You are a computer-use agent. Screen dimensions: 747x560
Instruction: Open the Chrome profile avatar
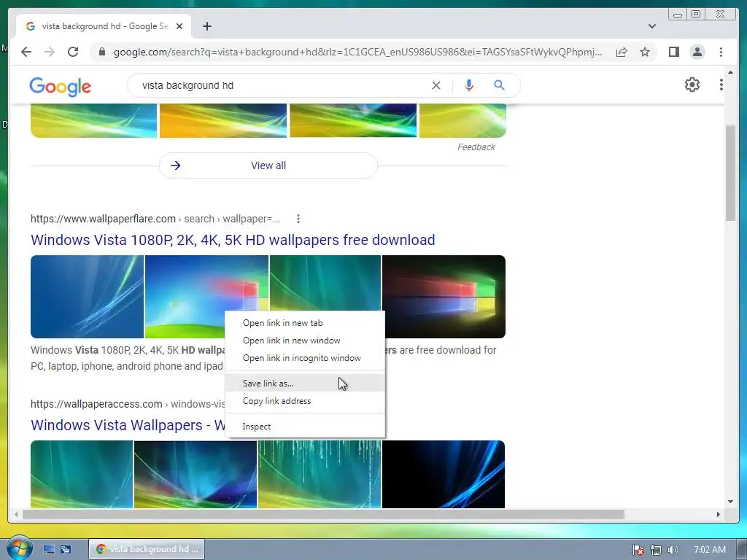697,52
